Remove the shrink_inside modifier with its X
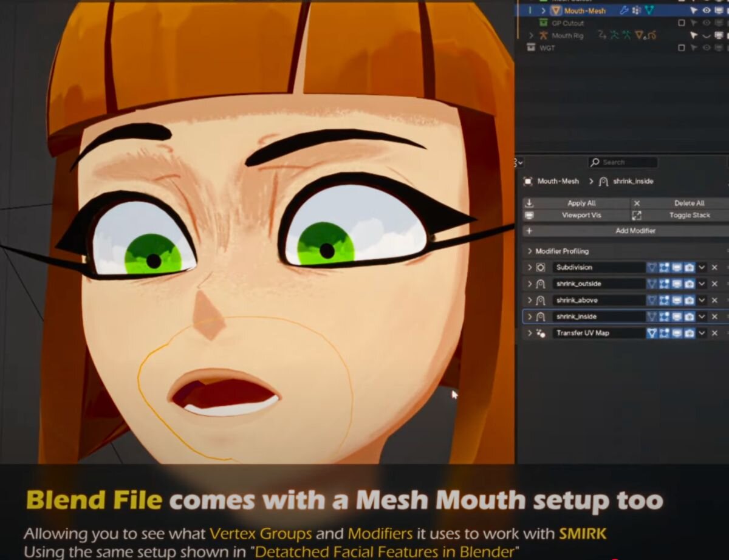Screen dimensions: 729x560 tap(714, 316)
